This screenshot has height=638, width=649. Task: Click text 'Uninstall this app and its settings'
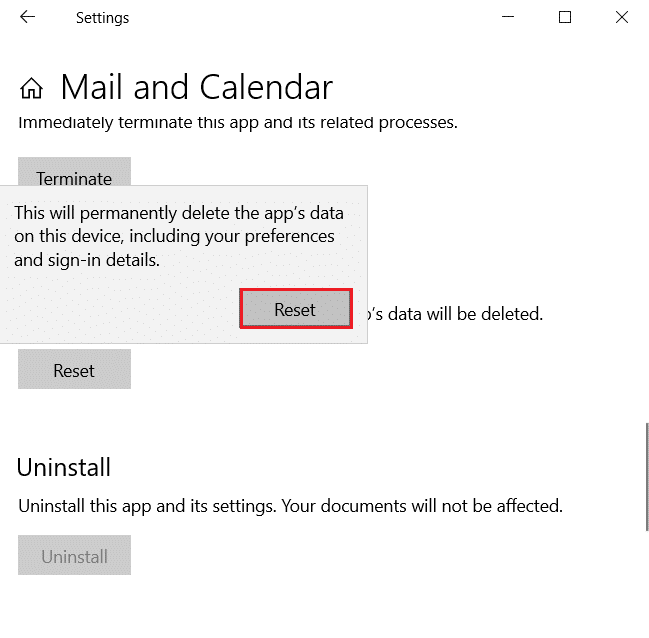pyautogui.click(x=147, y=506)
